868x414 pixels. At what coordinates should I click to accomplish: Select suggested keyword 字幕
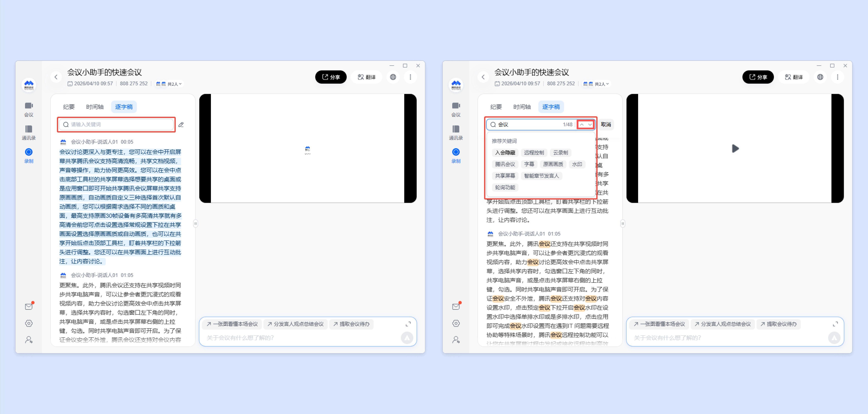tap(529, 164)
